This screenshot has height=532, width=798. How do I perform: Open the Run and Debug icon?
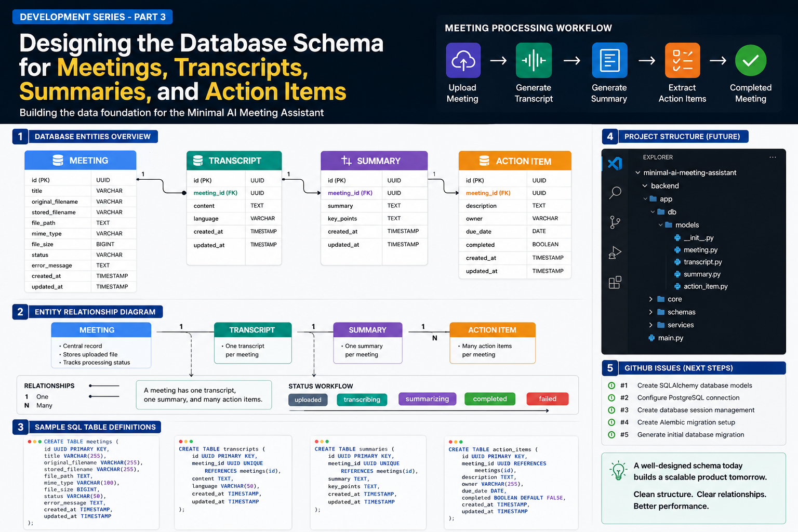point(615,252)
